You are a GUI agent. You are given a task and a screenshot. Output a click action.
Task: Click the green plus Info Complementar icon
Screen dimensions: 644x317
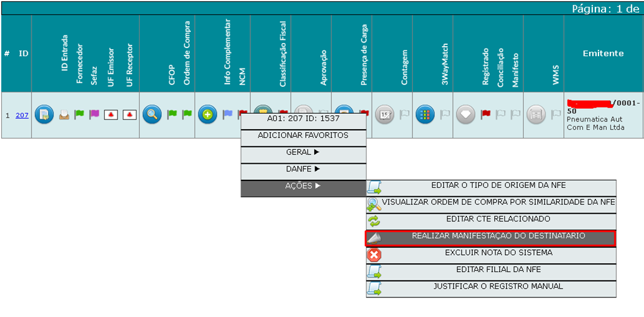pos(207,115)
